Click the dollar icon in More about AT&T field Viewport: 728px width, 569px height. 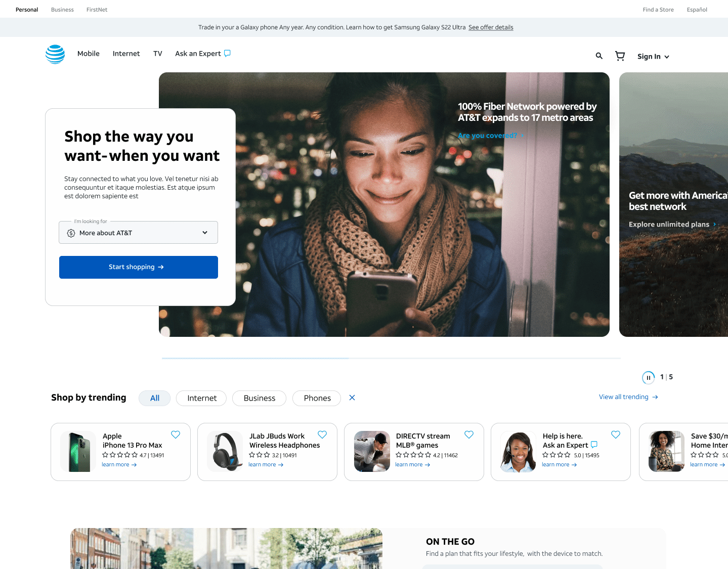pyautogui.click(x=71, y=233)
